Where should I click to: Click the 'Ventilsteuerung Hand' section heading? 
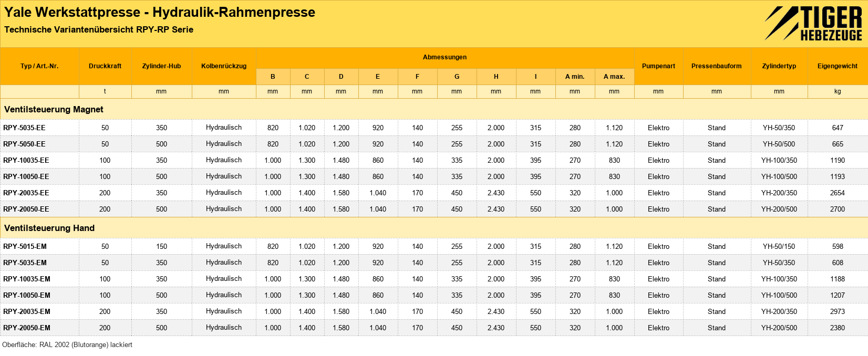pos(49,228)
